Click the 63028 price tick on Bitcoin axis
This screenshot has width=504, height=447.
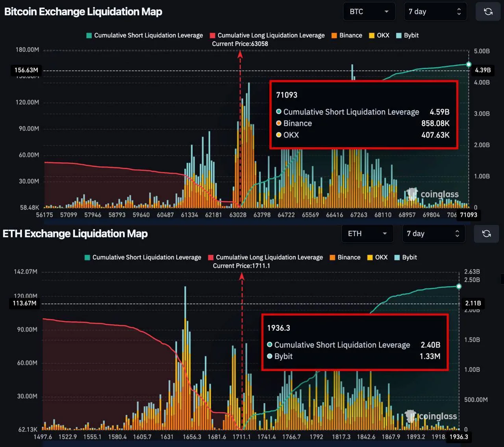click(238, 215)
